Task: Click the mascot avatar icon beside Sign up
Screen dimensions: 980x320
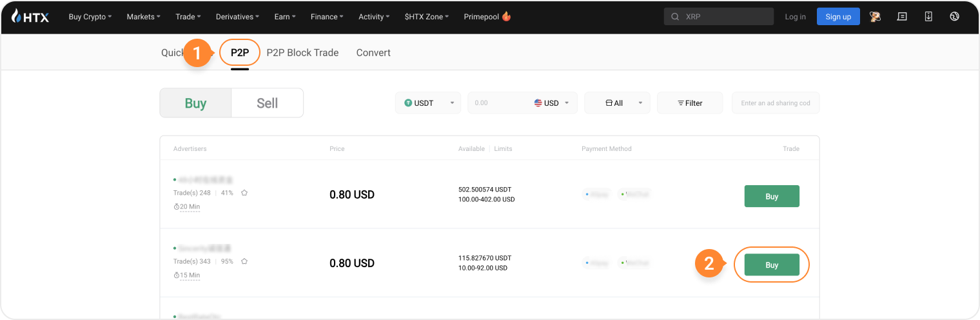Action: point(876,17)
